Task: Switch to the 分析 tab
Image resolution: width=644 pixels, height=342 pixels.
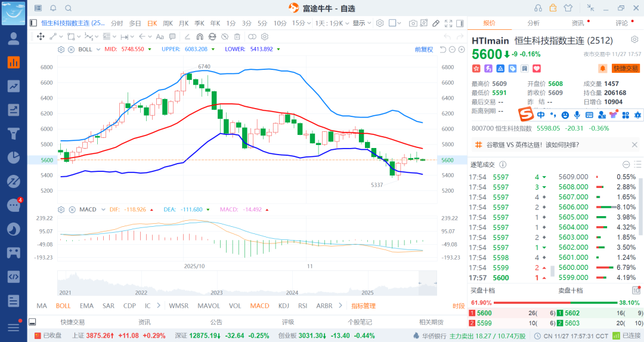Action: [x=533, y=23]
